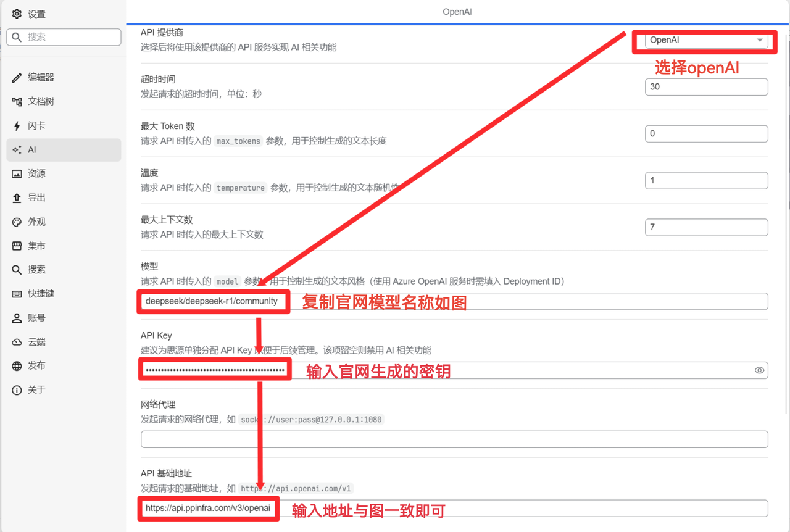
Task: Click the max_tokens code text
Action: click(238, 141)
